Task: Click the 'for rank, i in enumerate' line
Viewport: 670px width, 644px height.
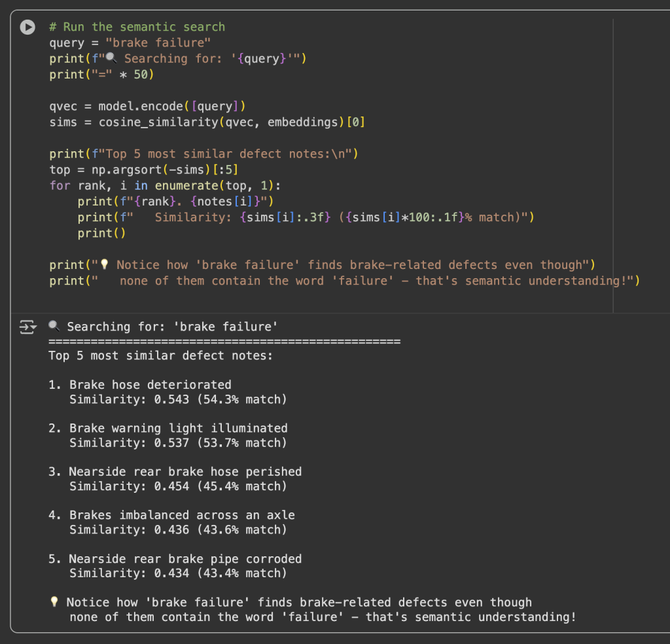Action: (x=165, y=185)
